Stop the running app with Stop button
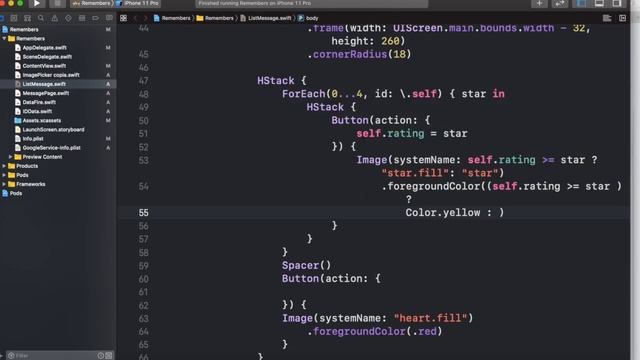640x360 pixels. (58, 4)
